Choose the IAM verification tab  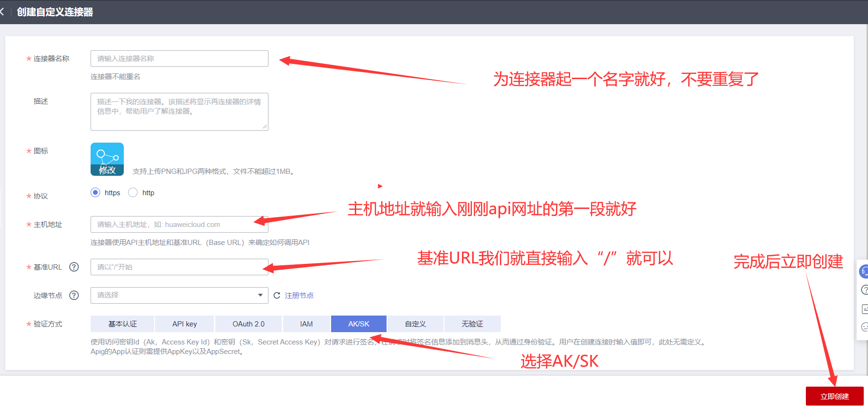(306, 324)
